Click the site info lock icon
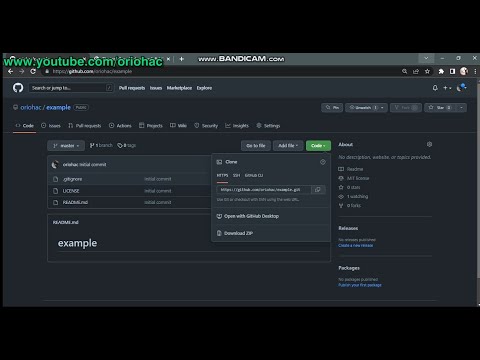This screenshot has height=360, width=480. [47, 71]
